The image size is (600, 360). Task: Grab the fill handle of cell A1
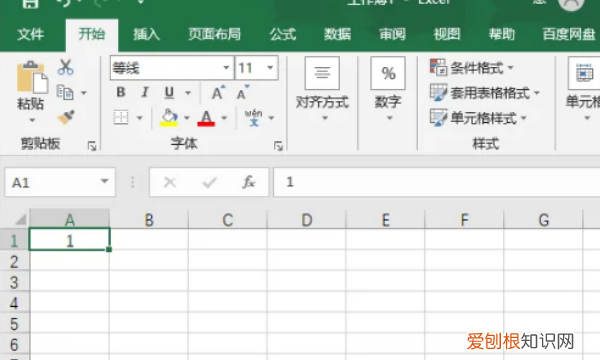coord(109,249)
